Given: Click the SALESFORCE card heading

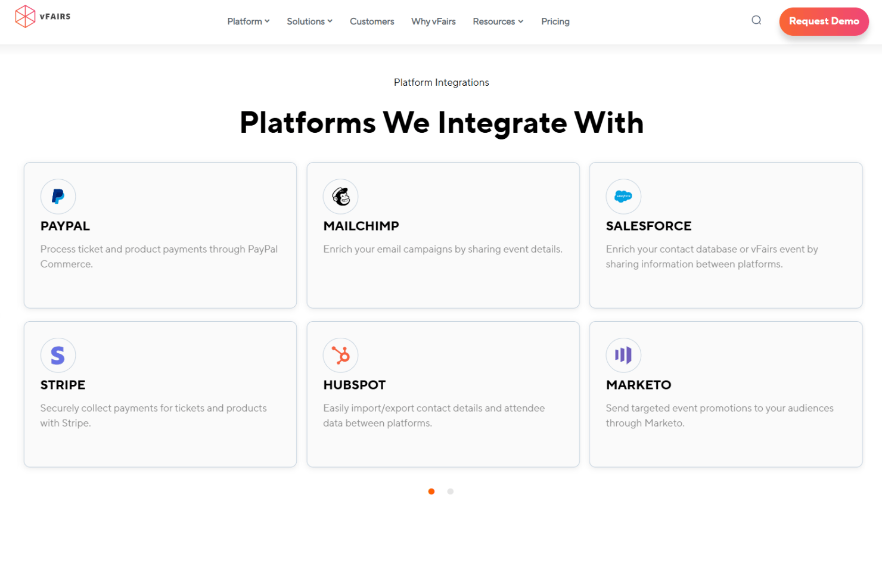Looking at the screenshot, I should point(648,226).
